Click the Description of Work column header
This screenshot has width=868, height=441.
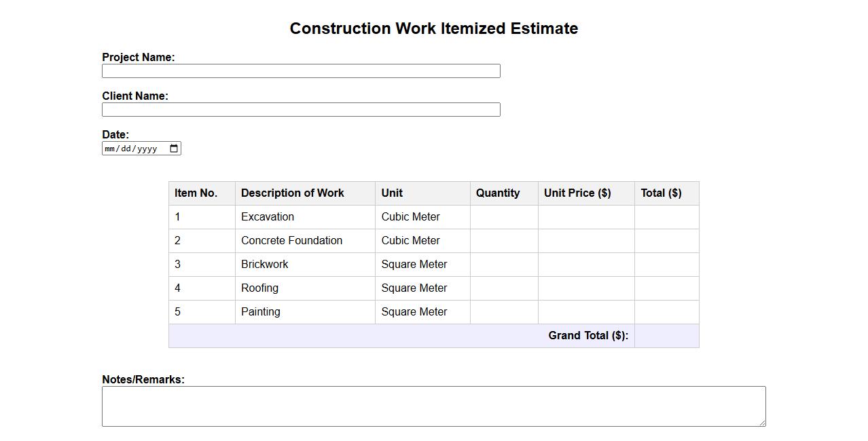[293, 193]
